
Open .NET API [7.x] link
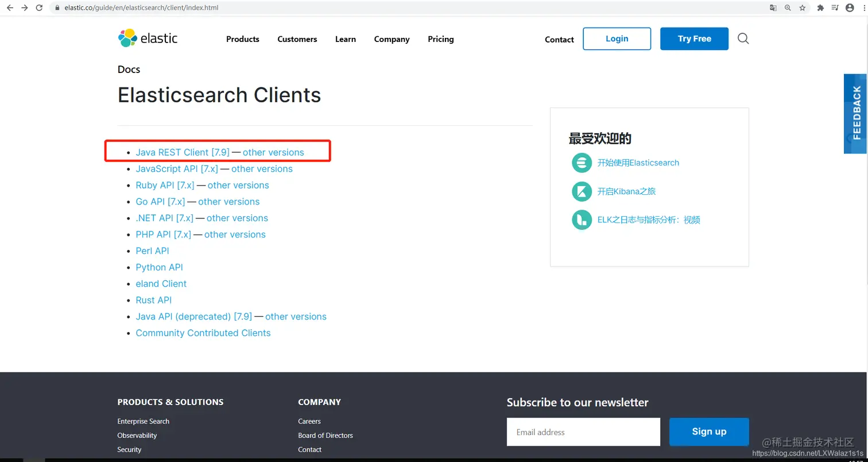click(164, 218)
